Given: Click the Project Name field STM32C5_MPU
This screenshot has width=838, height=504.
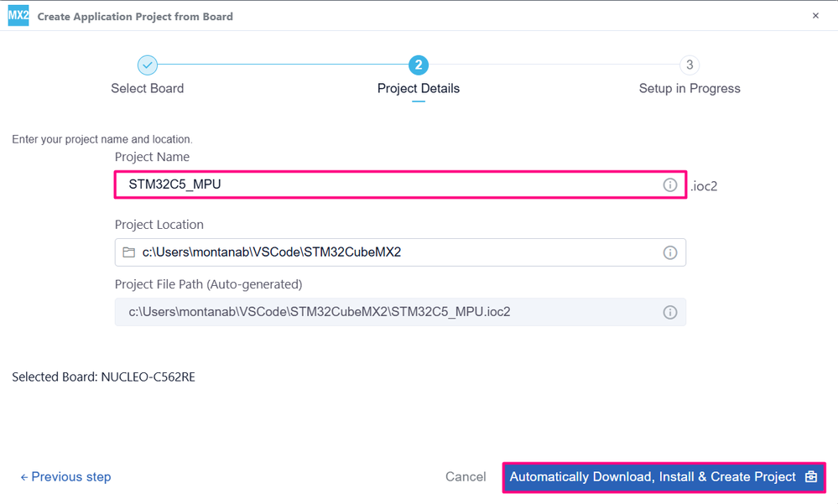Looking at the screenshot, I should 400,185.
